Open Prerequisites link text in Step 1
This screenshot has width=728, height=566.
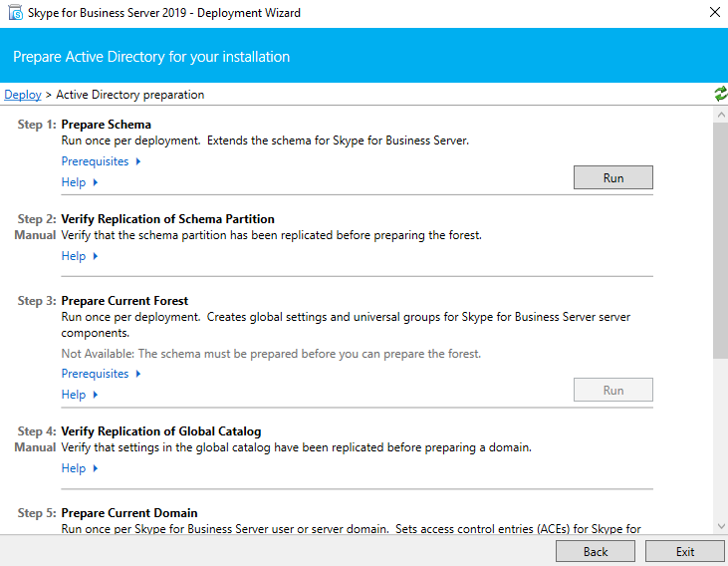(95, 161)
